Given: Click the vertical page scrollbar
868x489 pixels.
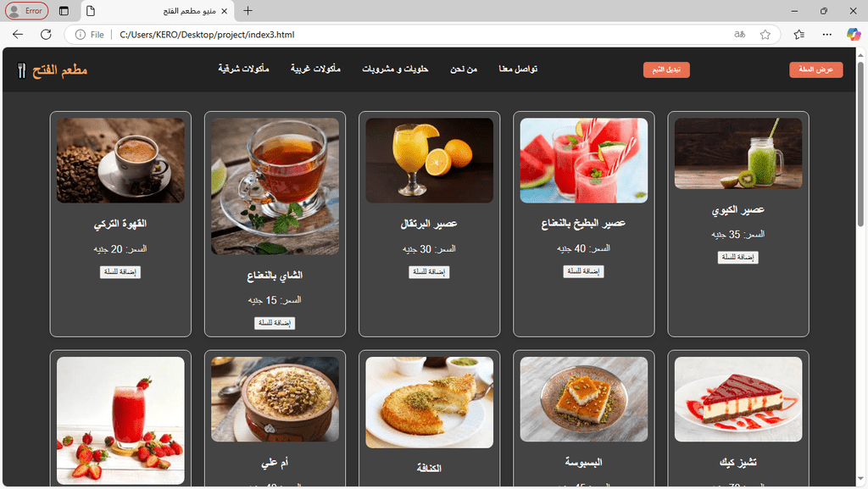Looking at the screenshot, I should [860, 267].
